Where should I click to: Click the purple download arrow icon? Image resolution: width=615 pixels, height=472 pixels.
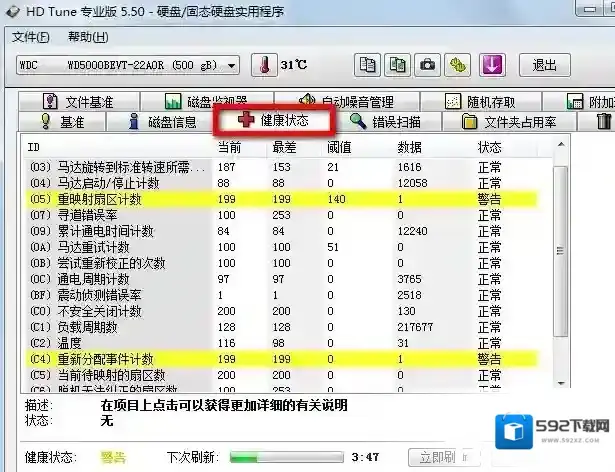pos(492,65)
